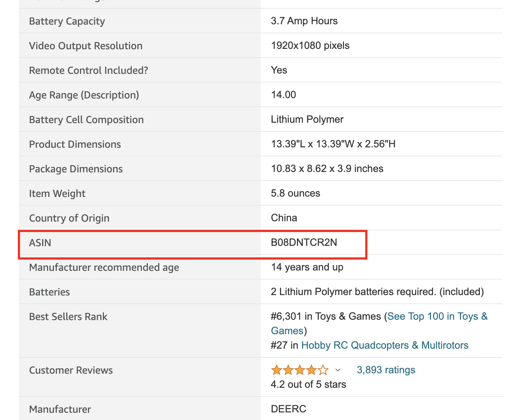Click the Best Sellers Rank label

68,316
